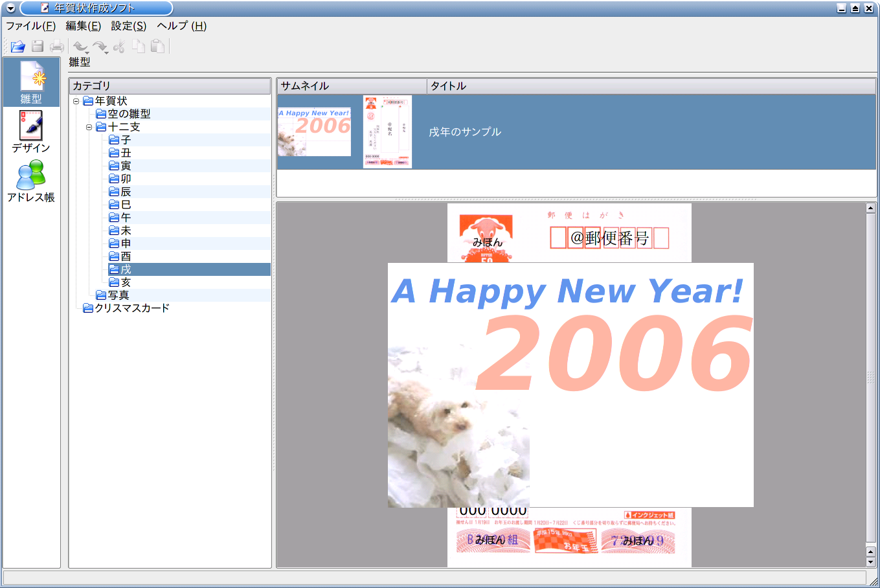Open the ファイル(F) menu

(30, 26)
